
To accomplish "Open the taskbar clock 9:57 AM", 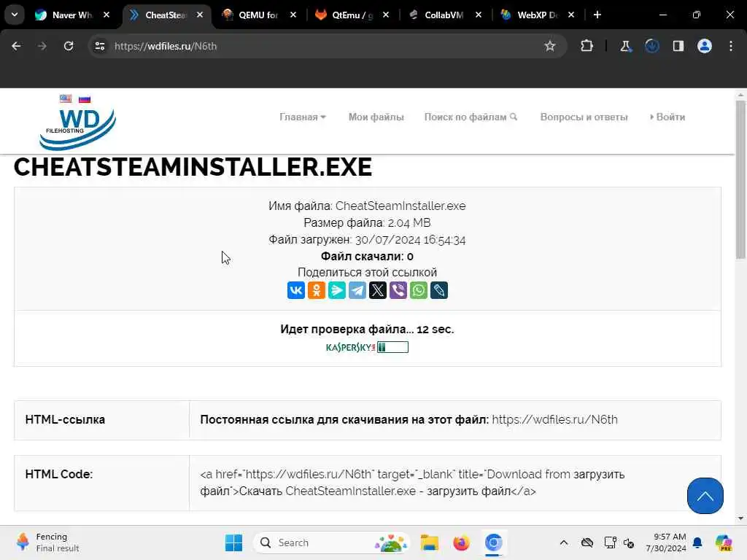I will coord(666,542).
